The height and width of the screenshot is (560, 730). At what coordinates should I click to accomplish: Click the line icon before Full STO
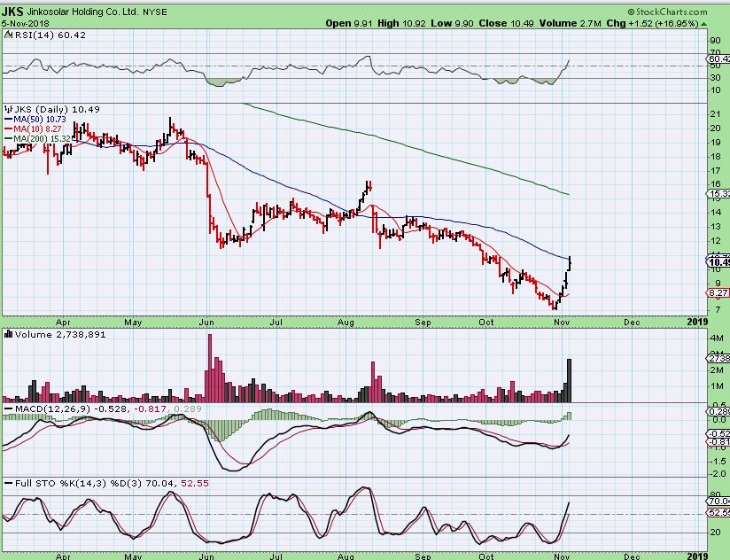[8, 483]
